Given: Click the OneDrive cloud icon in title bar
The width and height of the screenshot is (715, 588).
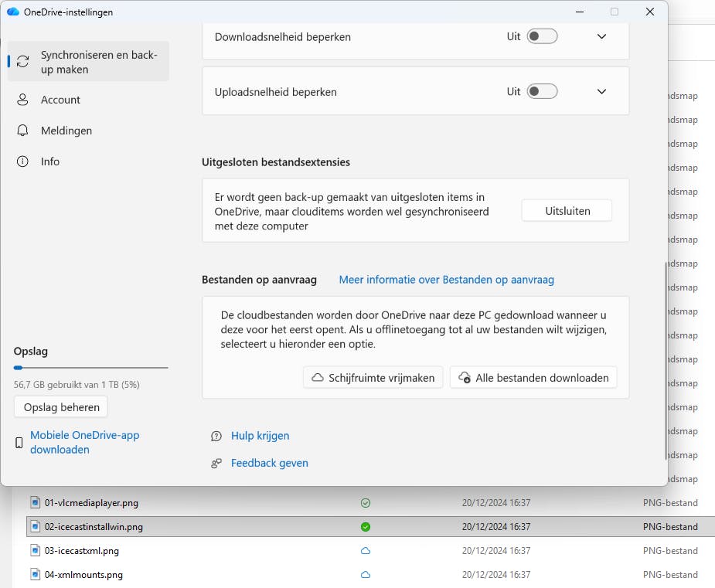Looking at the screenshot, I should point(12,12).
